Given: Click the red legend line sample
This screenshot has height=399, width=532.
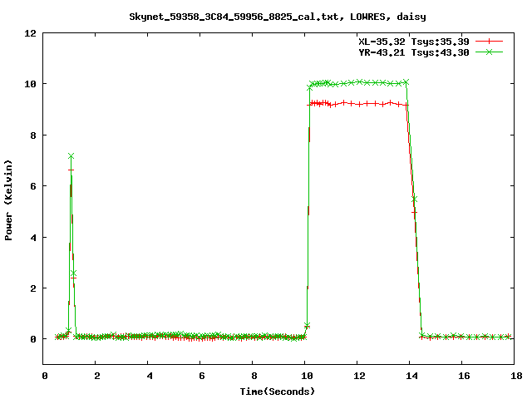Looking at the screenshot, I should click(x=489, y=42).
